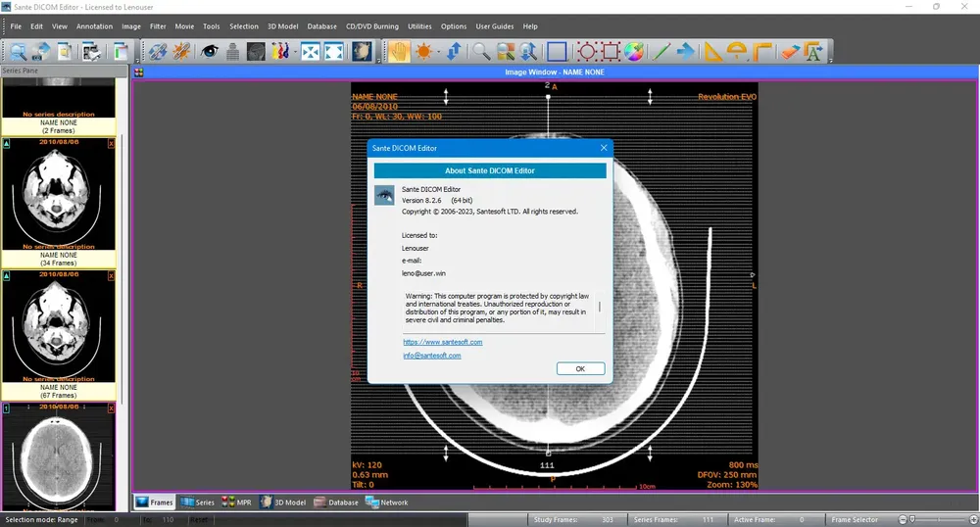Select the triangle angle measurement tool

(x=713, y=52)
